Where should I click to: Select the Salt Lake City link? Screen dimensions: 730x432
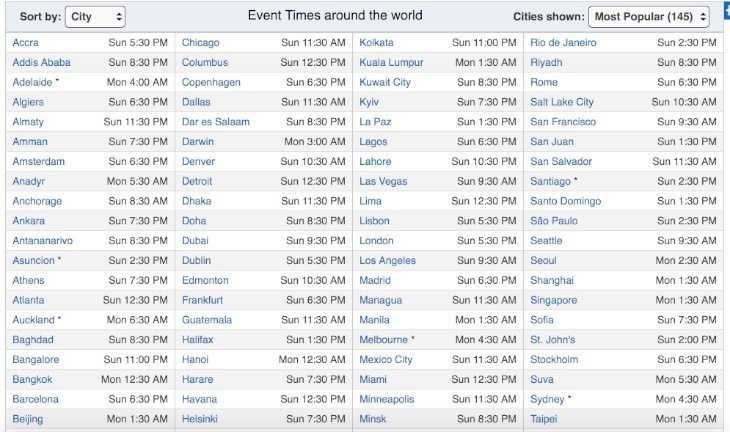click(562, 102)
